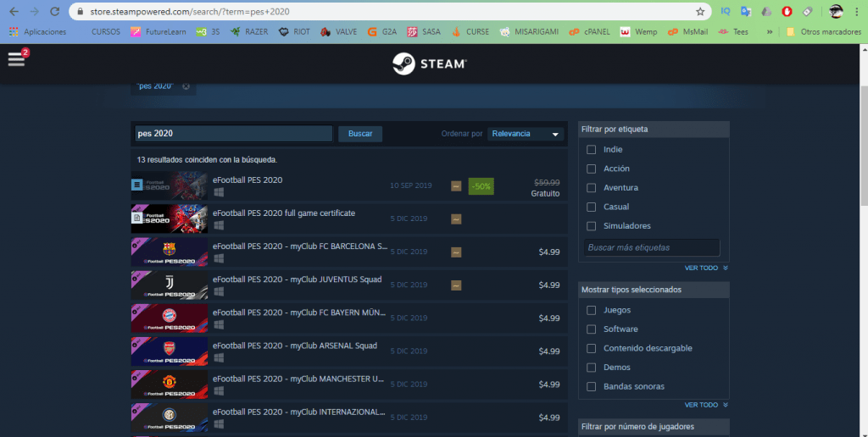Open the FC Barcelona Squad thumbnail
Viewport: 868px width, 437px height.
pyautogui.click(x=170, y=252)
